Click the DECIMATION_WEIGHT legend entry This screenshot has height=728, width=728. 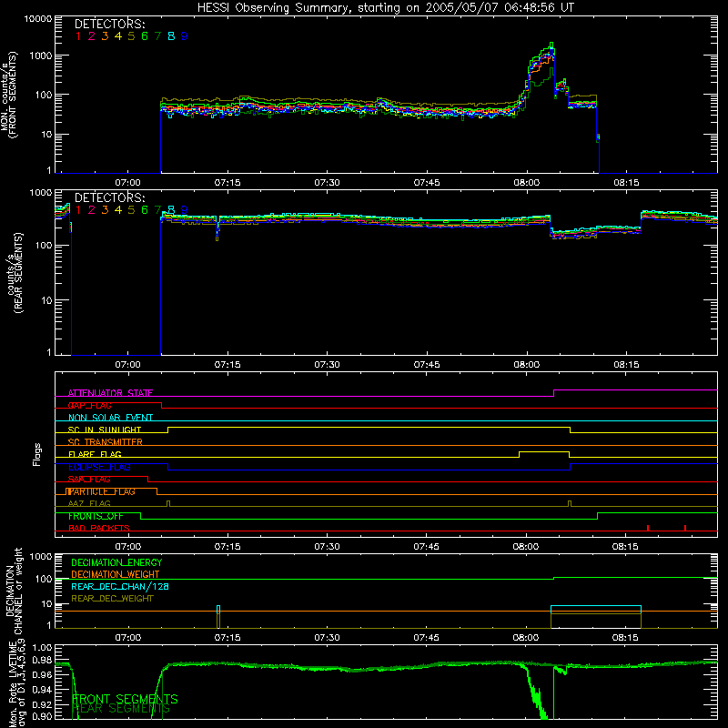tap(116, 574)
